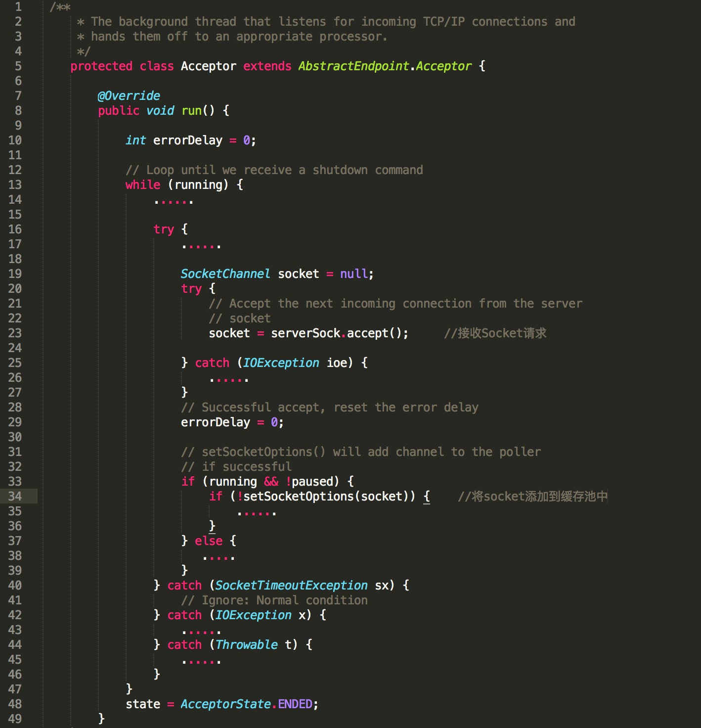Click serverSock in the accept call
This screenshot has width=701, height=728.
coord(306,333)
